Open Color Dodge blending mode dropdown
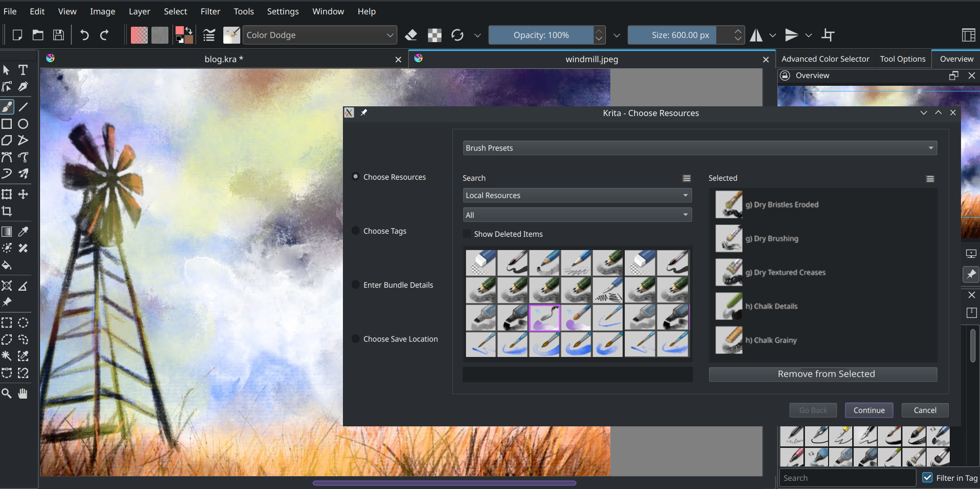The image size is (980, 489). click(x=320, y=35)
